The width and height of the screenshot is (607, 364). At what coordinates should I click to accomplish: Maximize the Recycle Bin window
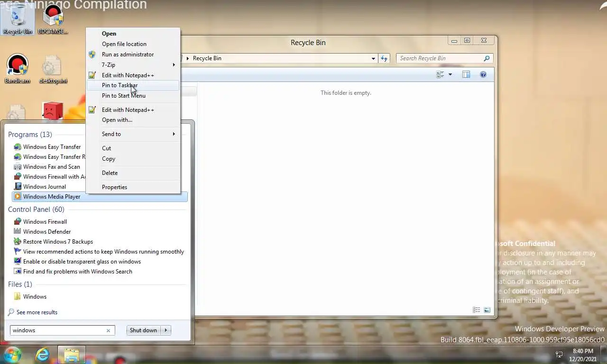coord(467,41)
